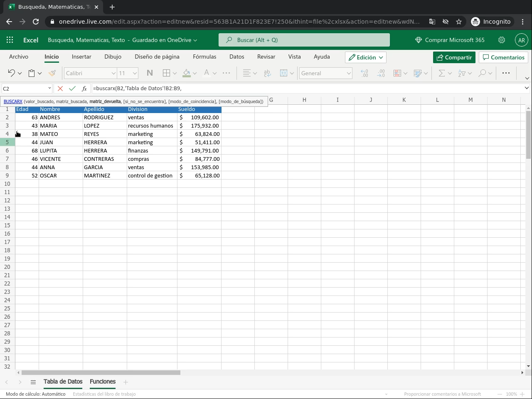Click the Paste clipboard icon

pyautogui.click(x=32, y=73)
